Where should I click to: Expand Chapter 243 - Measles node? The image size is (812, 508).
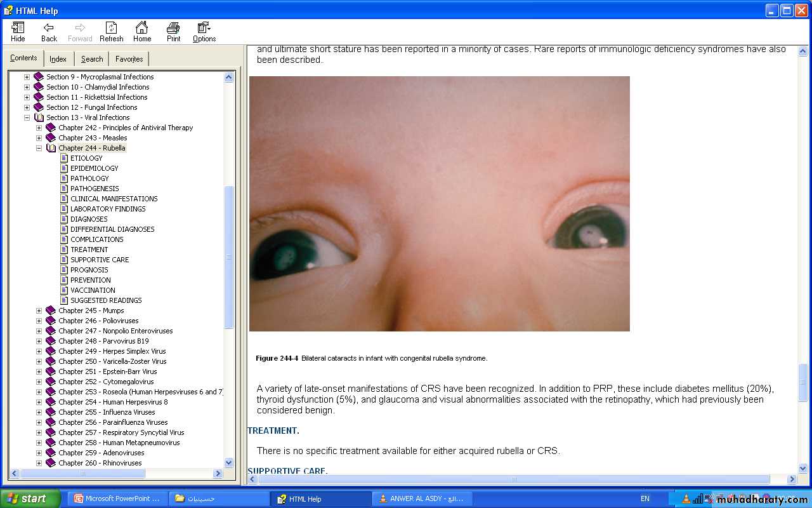39,138
